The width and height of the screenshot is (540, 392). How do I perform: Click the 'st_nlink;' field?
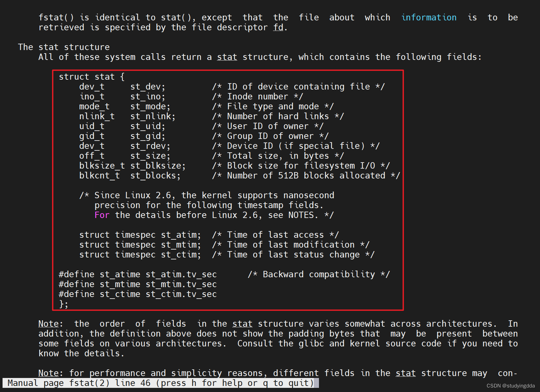point(153,116)
